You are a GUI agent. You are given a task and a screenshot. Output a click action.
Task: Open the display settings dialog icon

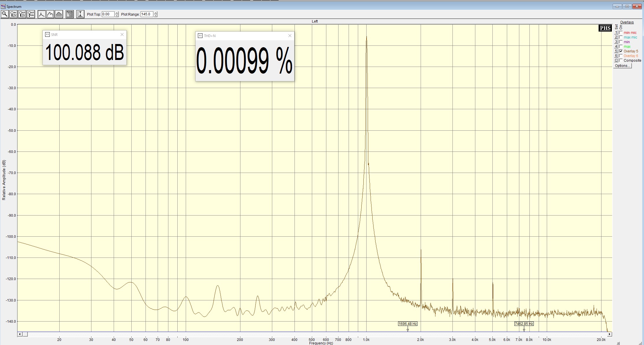pos(70,14)
